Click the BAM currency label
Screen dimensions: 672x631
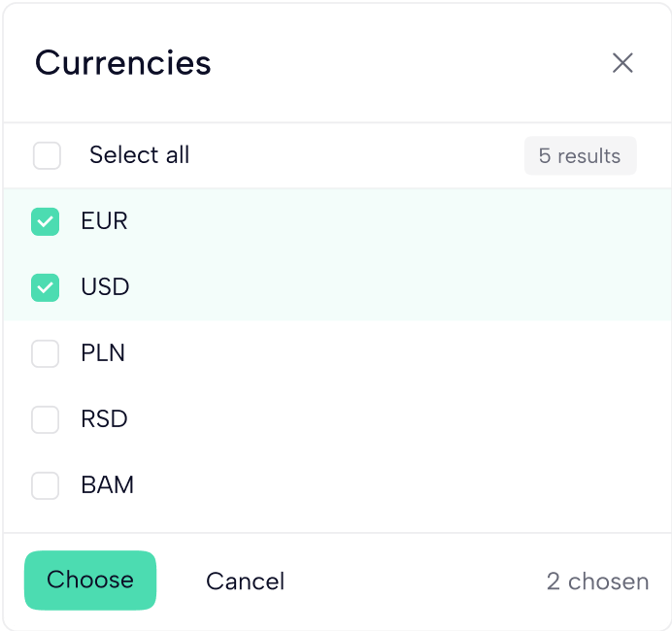[x=107, y=486]
